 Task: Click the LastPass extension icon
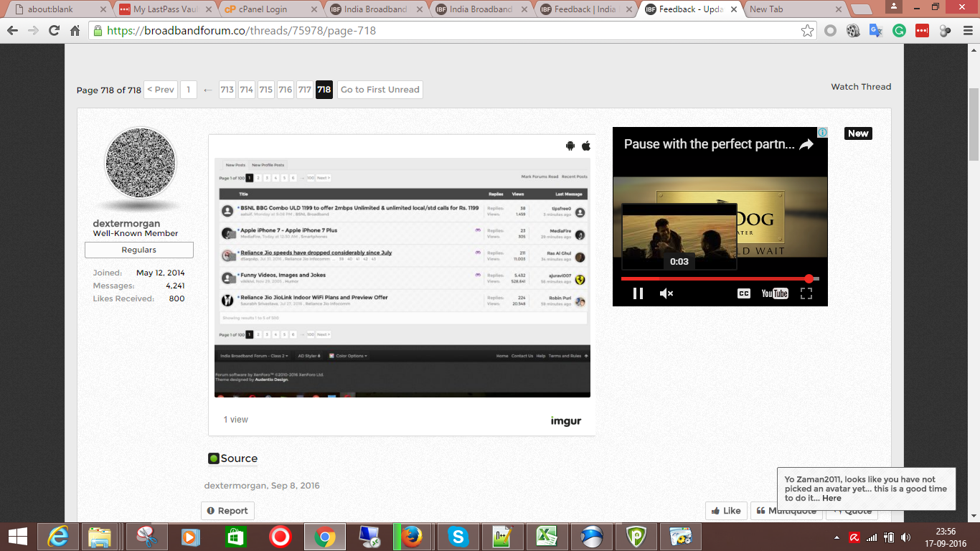click(922, 31)
